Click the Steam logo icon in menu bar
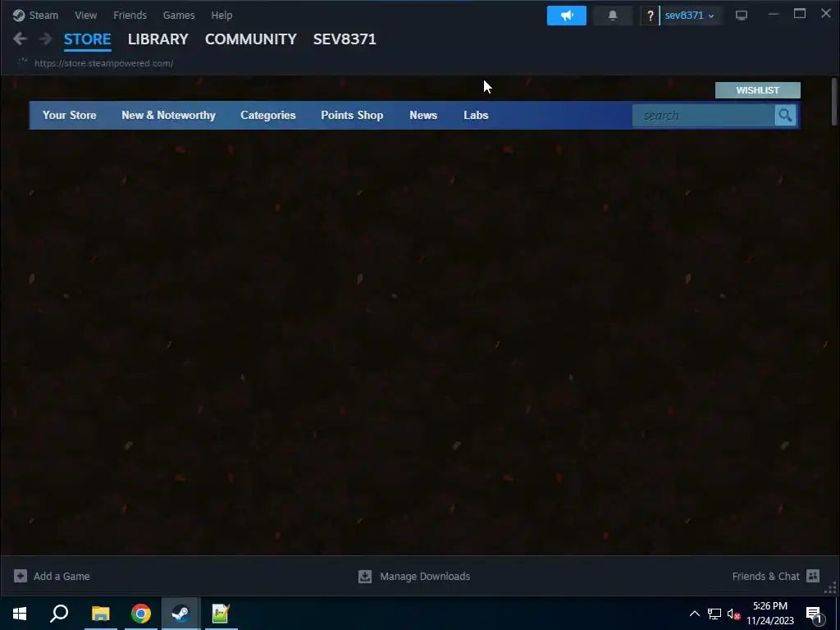 (x=19, y=15)
